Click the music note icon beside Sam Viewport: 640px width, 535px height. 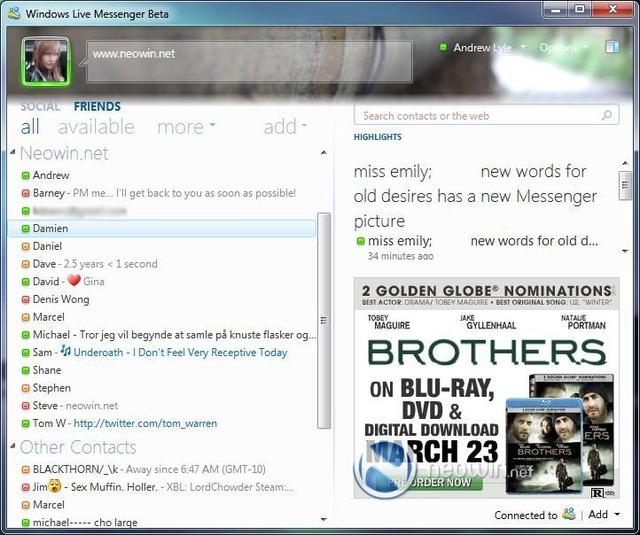(65, 350)
